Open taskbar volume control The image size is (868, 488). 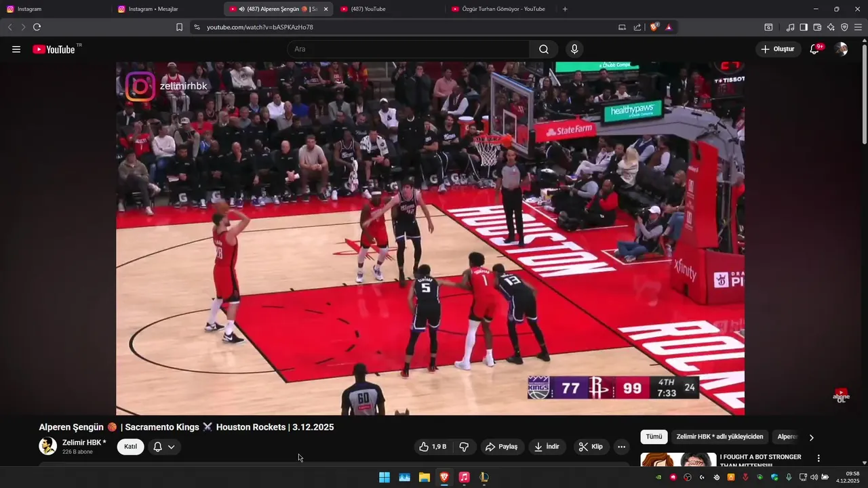pyautogui.click(x=814, y=477)
